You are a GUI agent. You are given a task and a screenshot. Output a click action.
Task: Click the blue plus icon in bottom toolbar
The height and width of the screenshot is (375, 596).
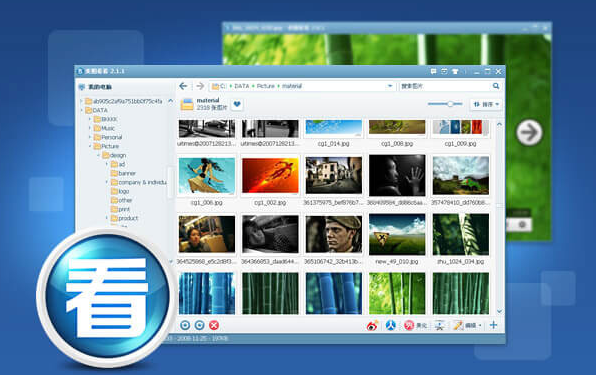pyautogui.click(x=493, y=325)
